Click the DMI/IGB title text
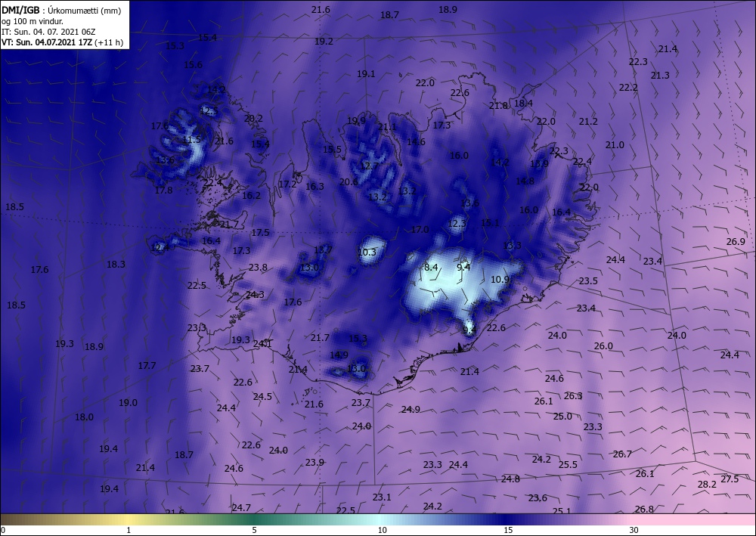The image size is (756, 536). pyautogui.click(x=20, y=11)
